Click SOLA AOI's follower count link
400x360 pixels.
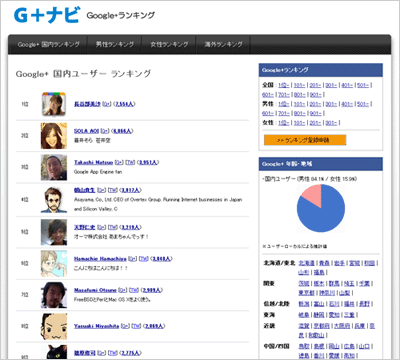(x=122, y=131)
